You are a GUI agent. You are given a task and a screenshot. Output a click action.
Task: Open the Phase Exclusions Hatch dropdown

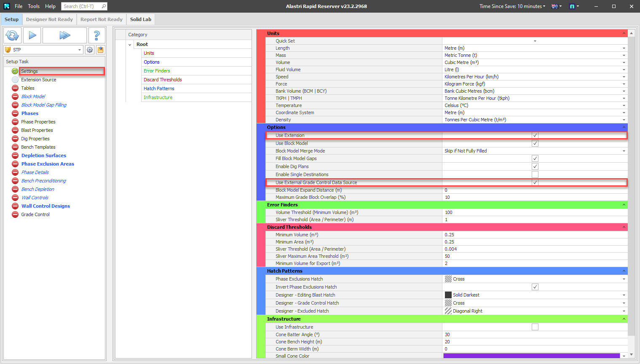[x=624, y=279]
